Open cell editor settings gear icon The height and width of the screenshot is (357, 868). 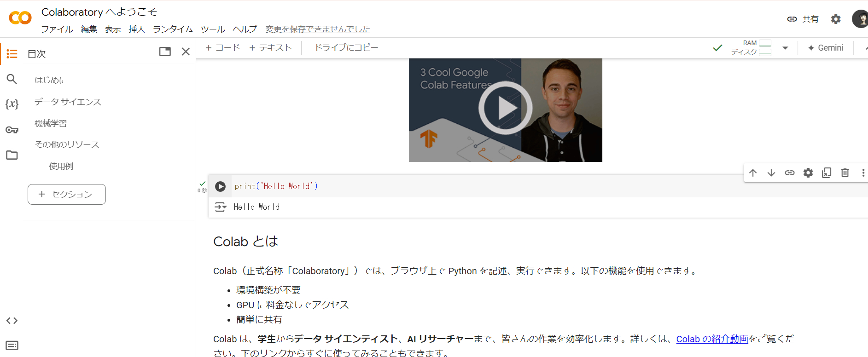tap(808, 173)
